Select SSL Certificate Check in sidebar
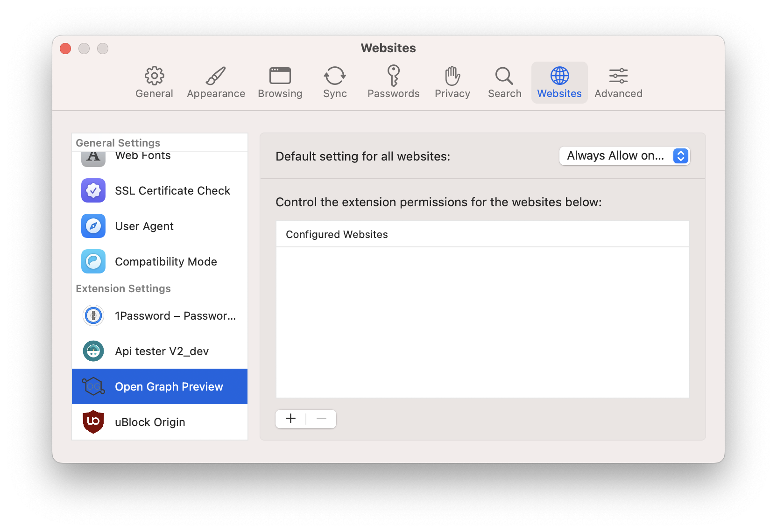 (x=160, y=190)
